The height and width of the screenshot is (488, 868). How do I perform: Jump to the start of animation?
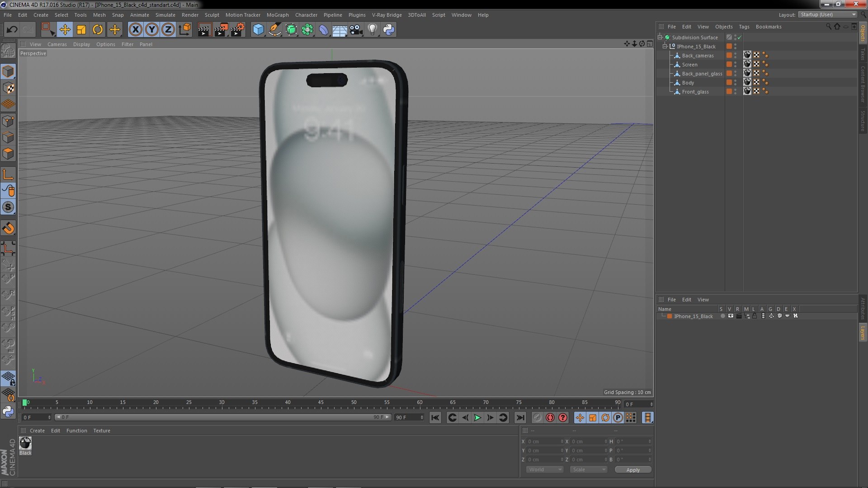point(435,418)
